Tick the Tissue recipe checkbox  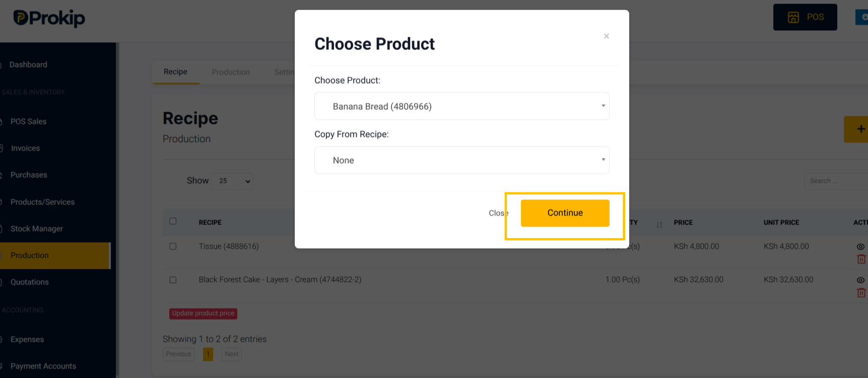(173, 246)
